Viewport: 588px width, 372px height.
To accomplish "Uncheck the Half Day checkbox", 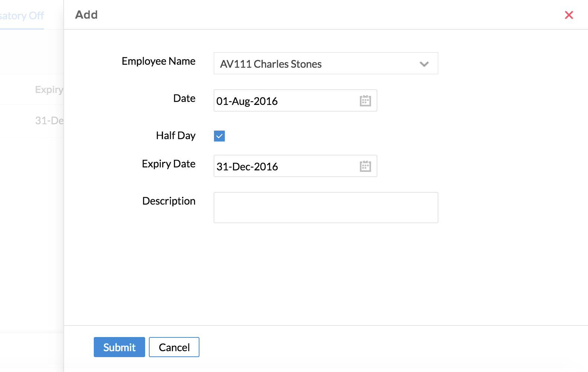I will pyautogui.click(x=219, y=136).
